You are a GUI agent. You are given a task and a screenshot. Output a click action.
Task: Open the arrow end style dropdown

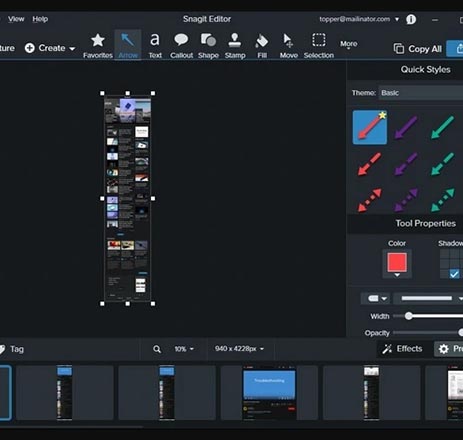377,298
